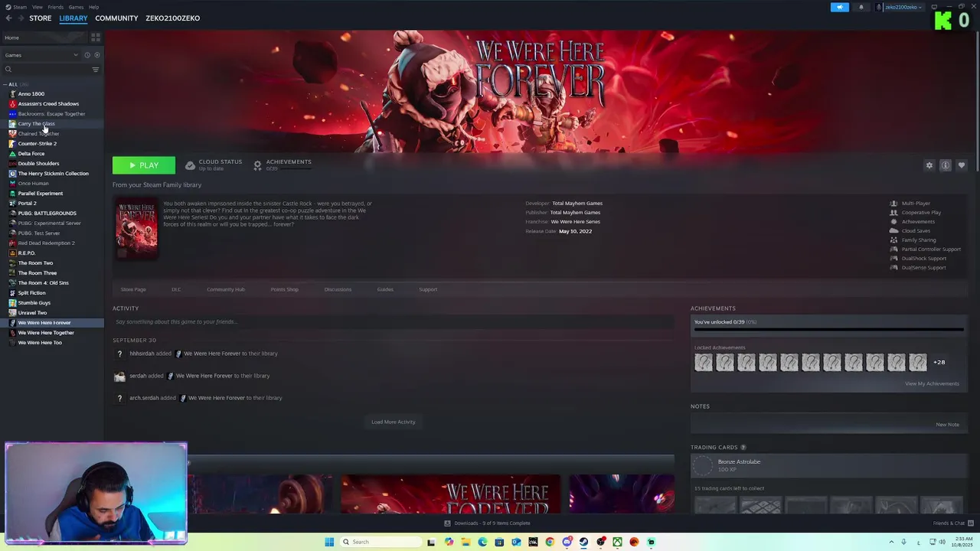Click the activity status input field
The image size is (980, 551).
pos(393,322)
